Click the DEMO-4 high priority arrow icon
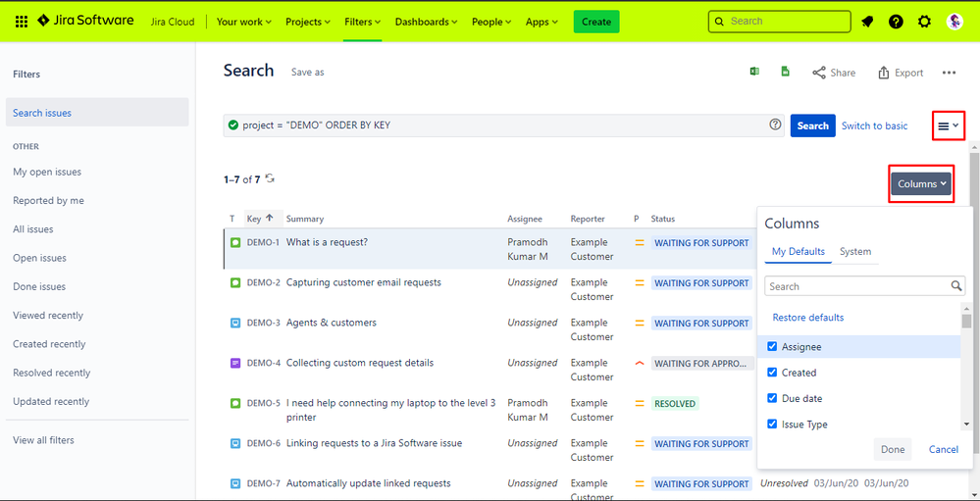The image size is (980, 501). (x=640, y=363)
